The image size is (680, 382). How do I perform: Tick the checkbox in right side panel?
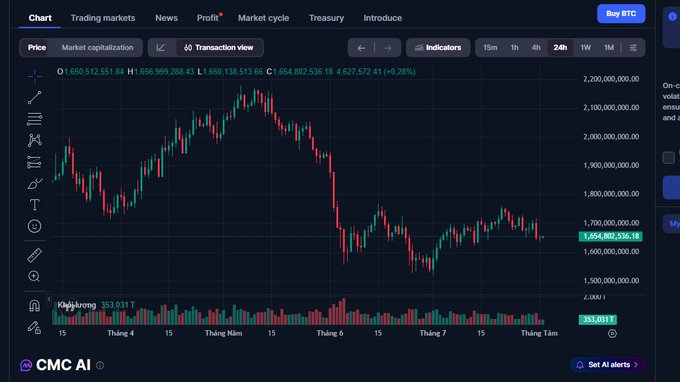click(x=668, y=158)
